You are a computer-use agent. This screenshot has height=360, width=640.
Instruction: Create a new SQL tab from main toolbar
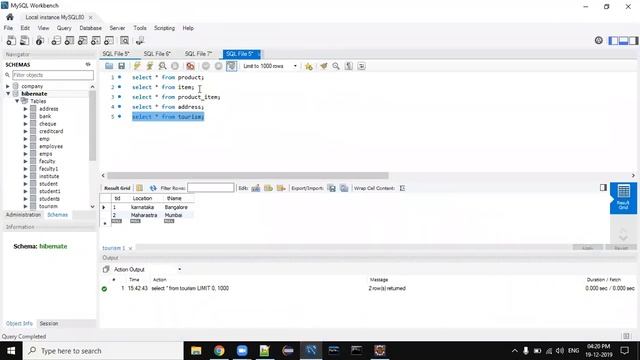coord(11,40)
